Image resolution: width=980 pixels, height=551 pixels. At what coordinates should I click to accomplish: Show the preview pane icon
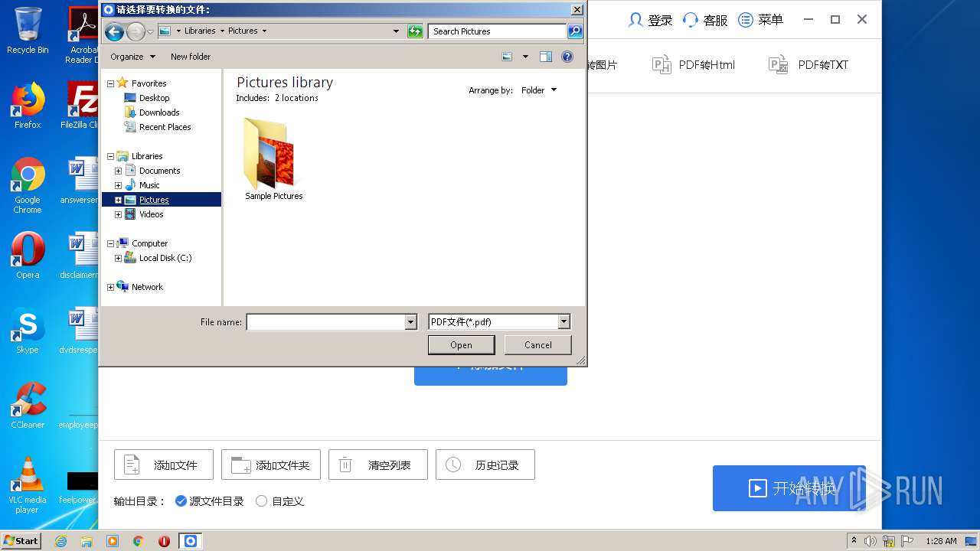pyautogui.click(x=546, y=57)
